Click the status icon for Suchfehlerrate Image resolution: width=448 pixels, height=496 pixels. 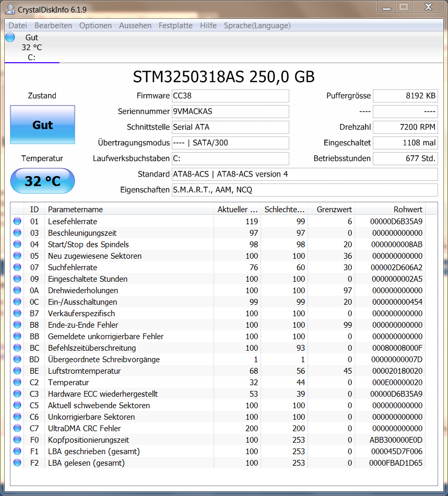tap(17, 267)
